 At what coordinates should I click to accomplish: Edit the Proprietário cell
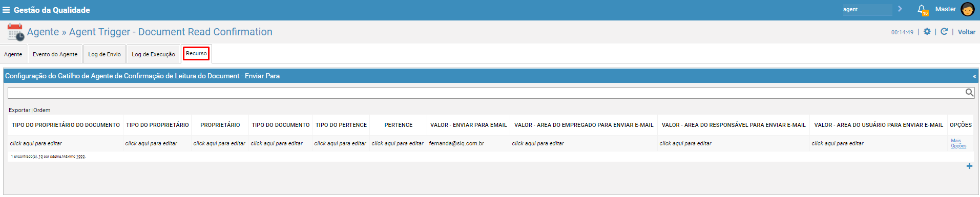click(x=219, y=143)
